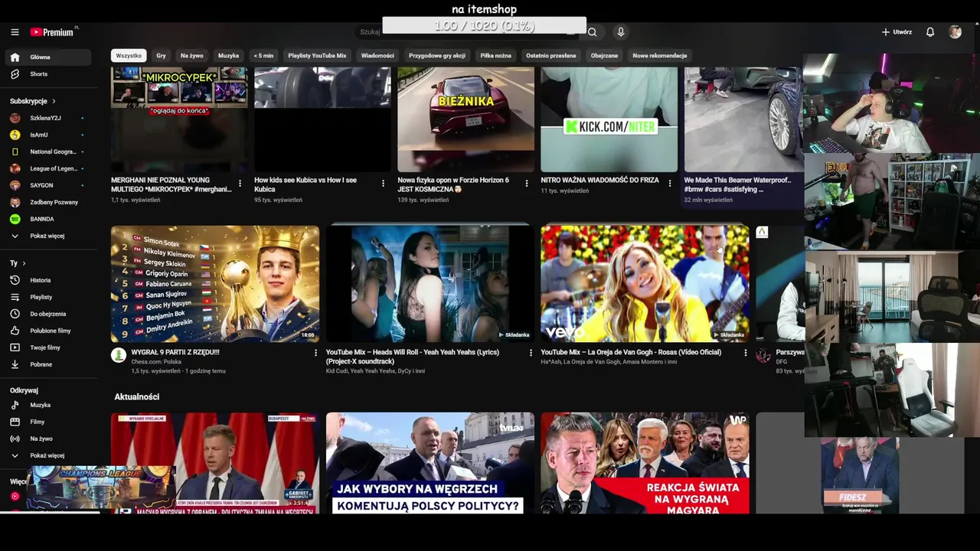This screenshot has width=980, height=551.
Task: Open Beamer Waterproof video title
Action: pos(737,184)
